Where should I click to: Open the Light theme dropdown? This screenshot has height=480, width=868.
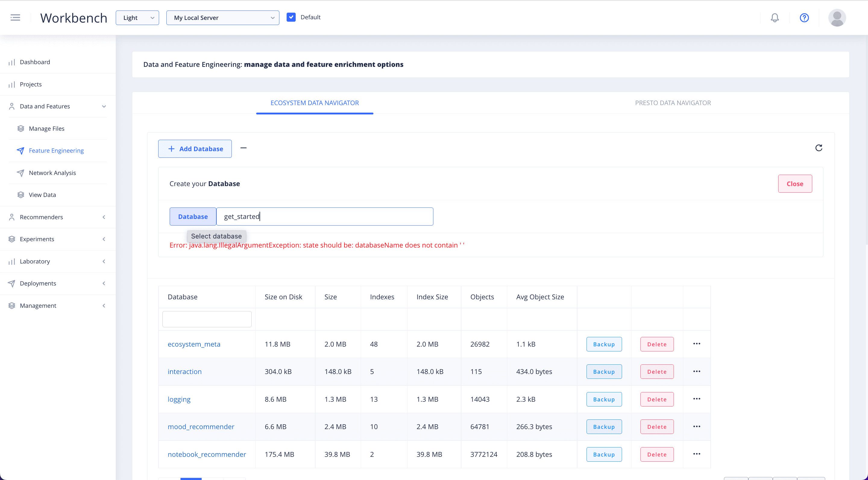click(137, 17)
